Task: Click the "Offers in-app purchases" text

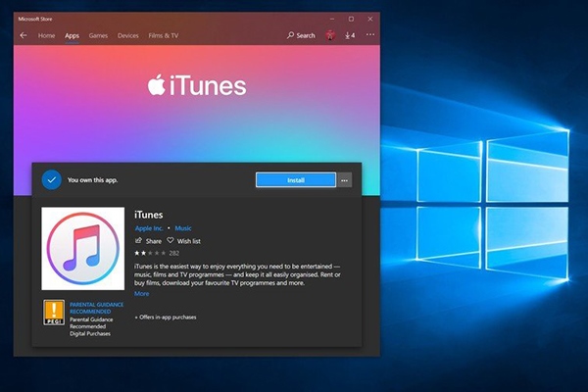Action: point(166,317)
